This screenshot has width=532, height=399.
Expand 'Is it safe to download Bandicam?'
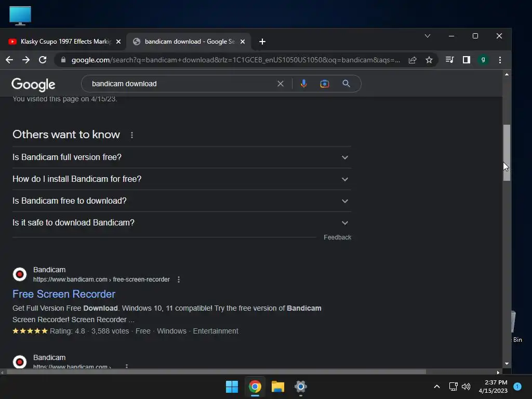tap(181, 223)
